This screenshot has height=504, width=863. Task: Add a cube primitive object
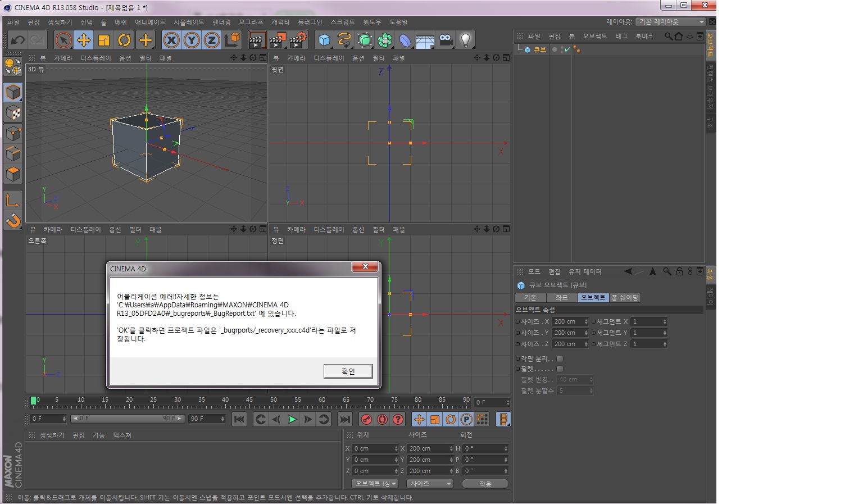(x=324, y=40)
